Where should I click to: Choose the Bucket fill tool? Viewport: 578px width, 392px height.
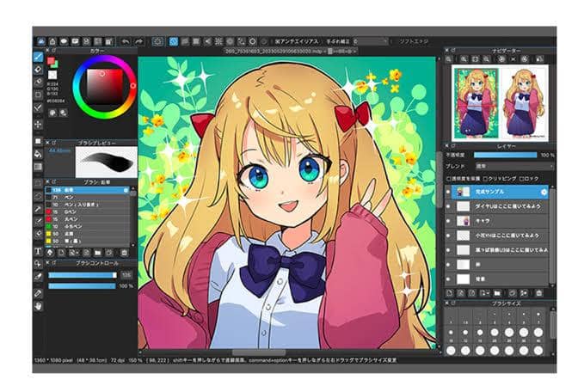(39, 153)
